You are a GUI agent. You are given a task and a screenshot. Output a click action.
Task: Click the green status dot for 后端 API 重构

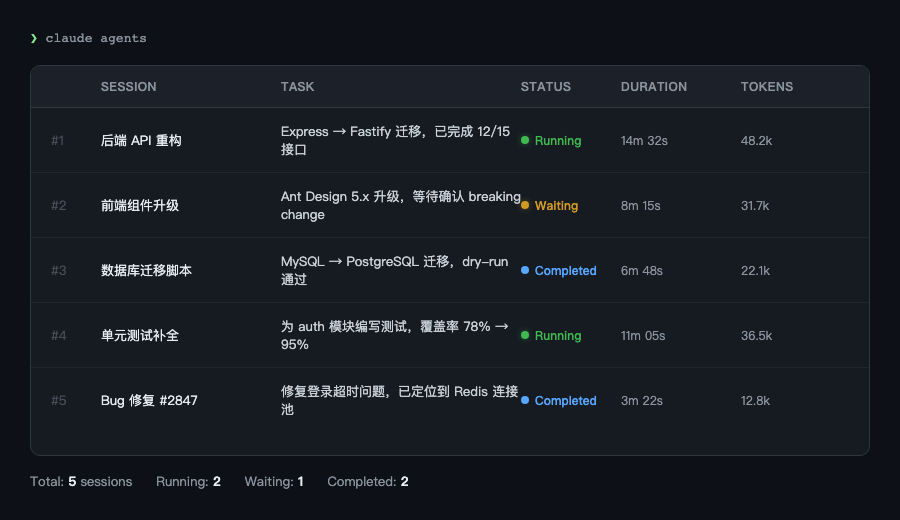coord(525,140)
